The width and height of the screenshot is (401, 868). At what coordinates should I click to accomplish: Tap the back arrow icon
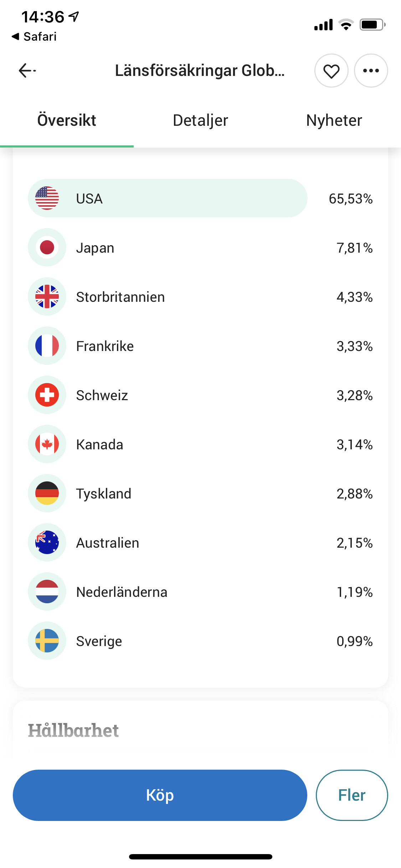[x=27, y=71]
